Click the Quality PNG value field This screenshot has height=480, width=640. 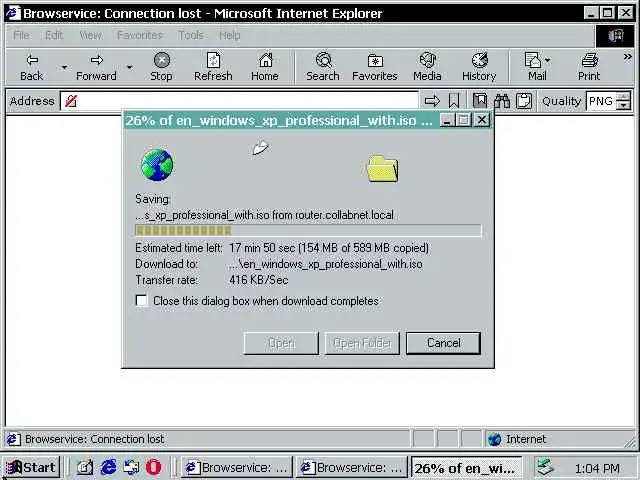[601, 101]
